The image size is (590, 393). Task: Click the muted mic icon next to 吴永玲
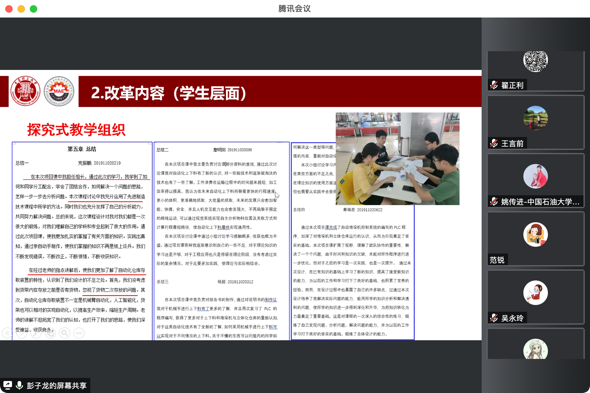click(494, 318)
